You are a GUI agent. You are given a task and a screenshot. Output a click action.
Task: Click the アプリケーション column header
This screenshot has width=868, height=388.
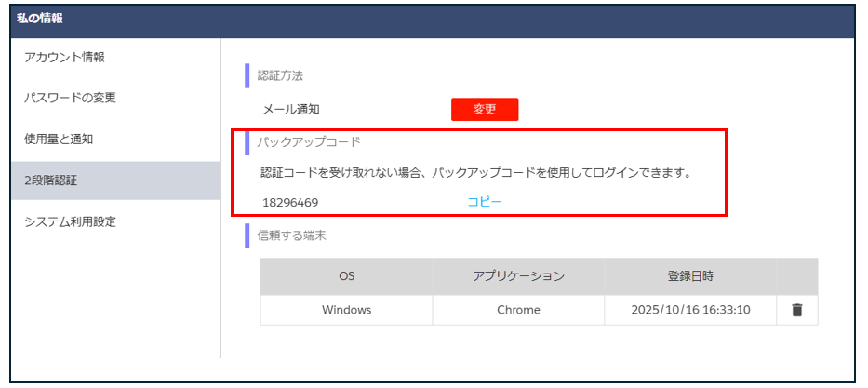tap(518, 276)
